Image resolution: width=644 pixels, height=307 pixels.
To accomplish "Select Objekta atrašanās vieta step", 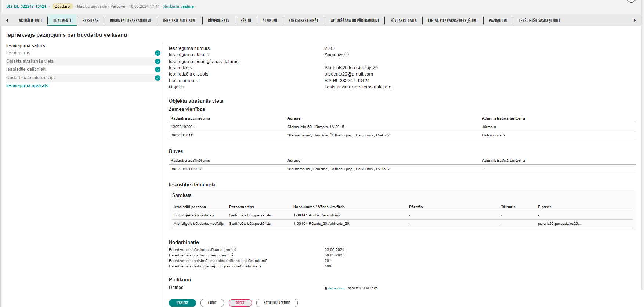I will [30, 61].
